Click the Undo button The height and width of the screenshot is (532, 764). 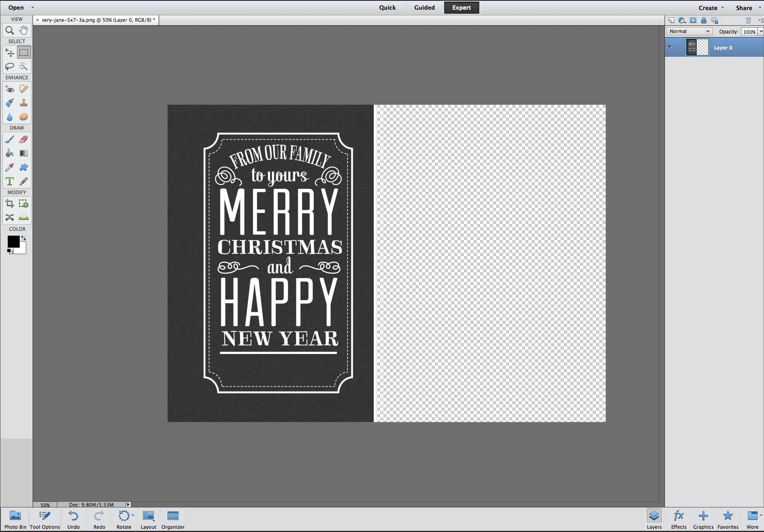pyautogui.click(x=73, y=520)
